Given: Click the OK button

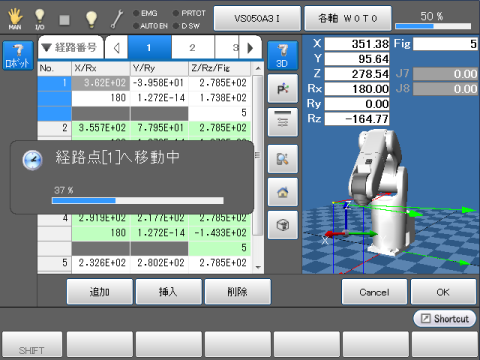Looking at the screenshot, I should (x=443, y=292).
